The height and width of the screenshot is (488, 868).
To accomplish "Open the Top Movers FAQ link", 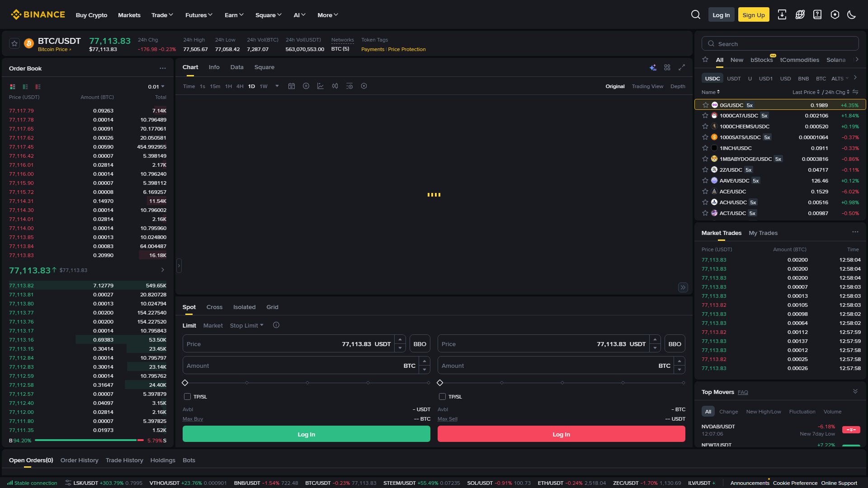I will (x=743, y=392).
